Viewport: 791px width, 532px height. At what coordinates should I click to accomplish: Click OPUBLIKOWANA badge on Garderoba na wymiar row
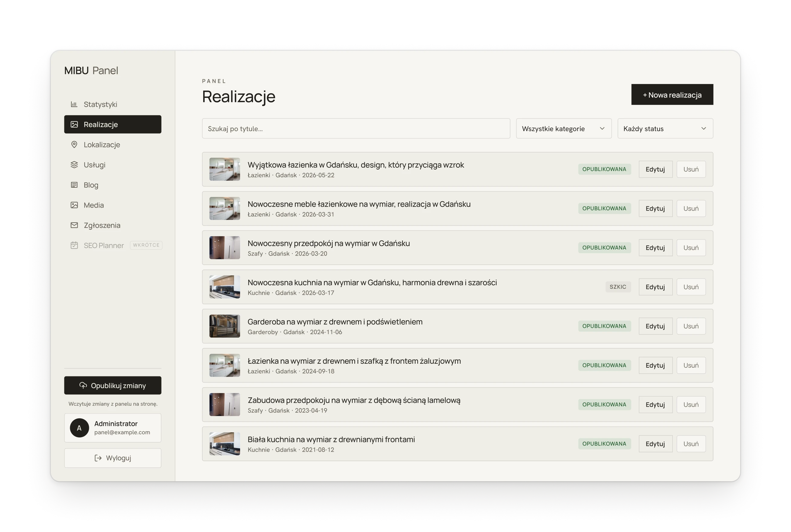(x=604, y=326)
